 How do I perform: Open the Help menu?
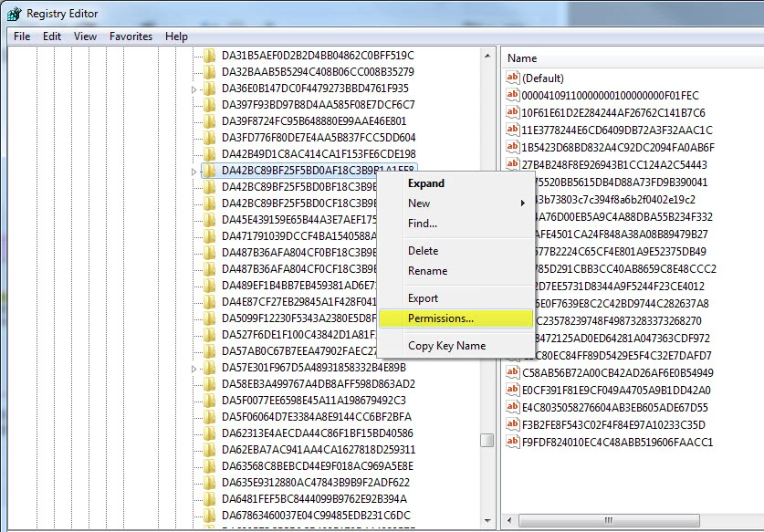[176, 37]
